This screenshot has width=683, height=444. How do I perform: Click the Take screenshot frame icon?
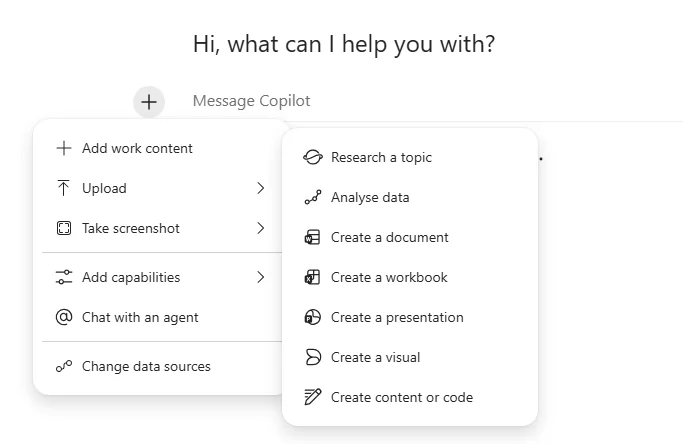(x=64, y=228)
